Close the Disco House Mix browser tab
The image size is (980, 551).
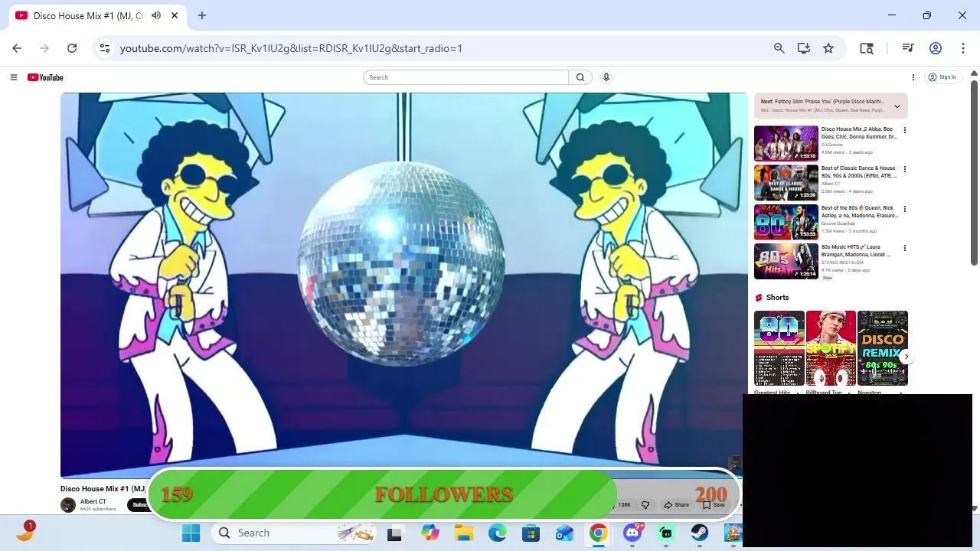175,15
